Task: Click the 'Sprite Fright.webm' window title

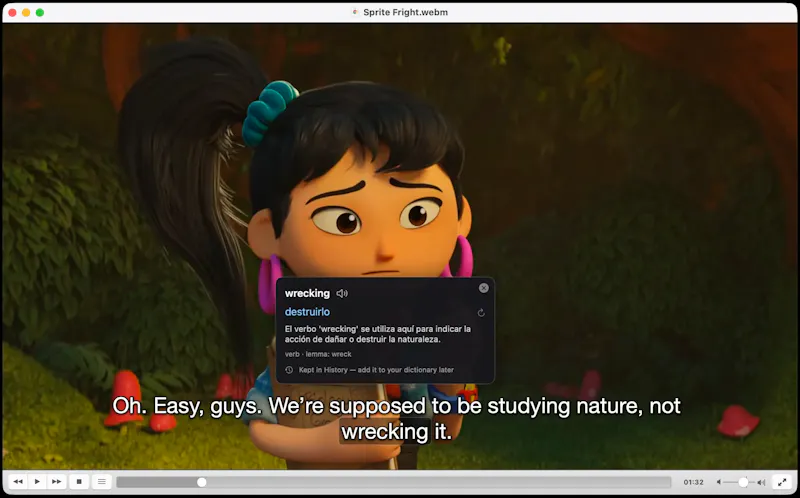Action: (x=406, y=12)
